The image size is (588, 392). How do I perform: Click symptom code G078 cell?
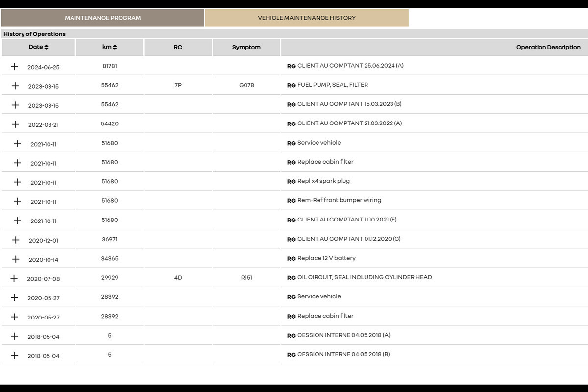pyautogui.click(x=246, y=85)
